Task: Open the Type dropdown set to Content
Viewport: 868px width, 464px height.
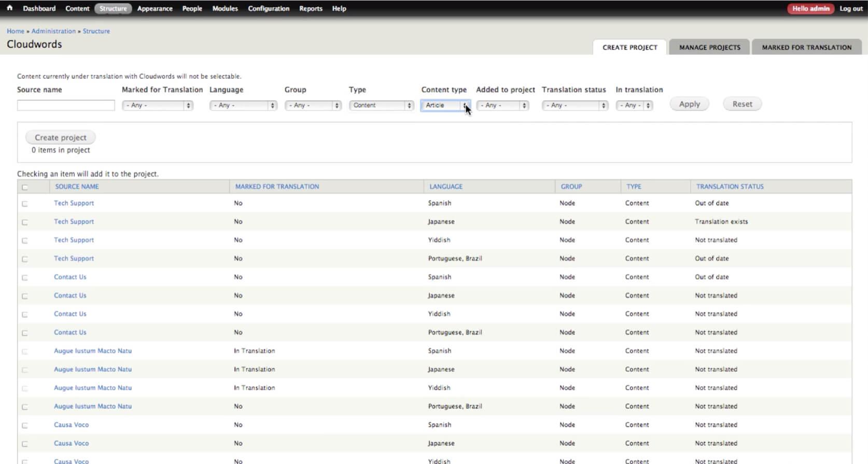Action: coord(381,105)
